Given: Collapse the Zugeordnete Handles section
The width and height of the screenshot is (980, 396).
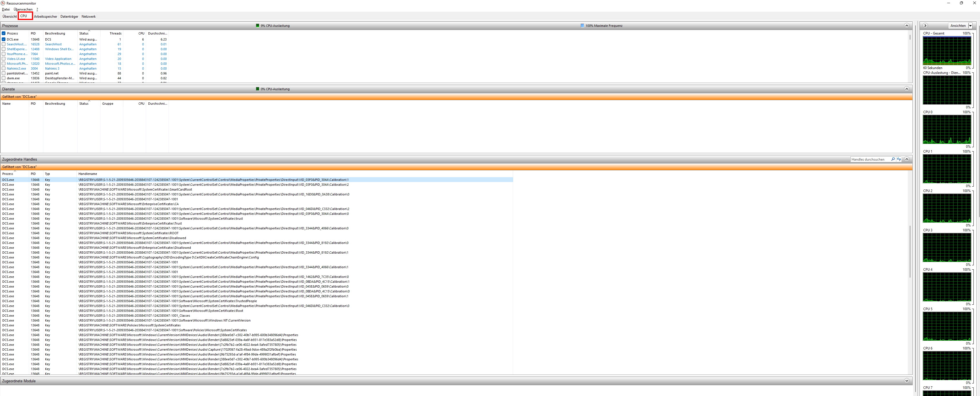Looking at the screenshot, I should click(x=907, y=159).
